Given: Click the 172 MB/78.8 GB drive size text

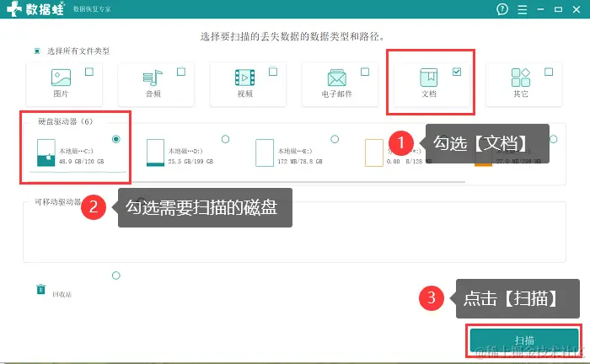Looking at the screenshot, I should click(300, 161).
